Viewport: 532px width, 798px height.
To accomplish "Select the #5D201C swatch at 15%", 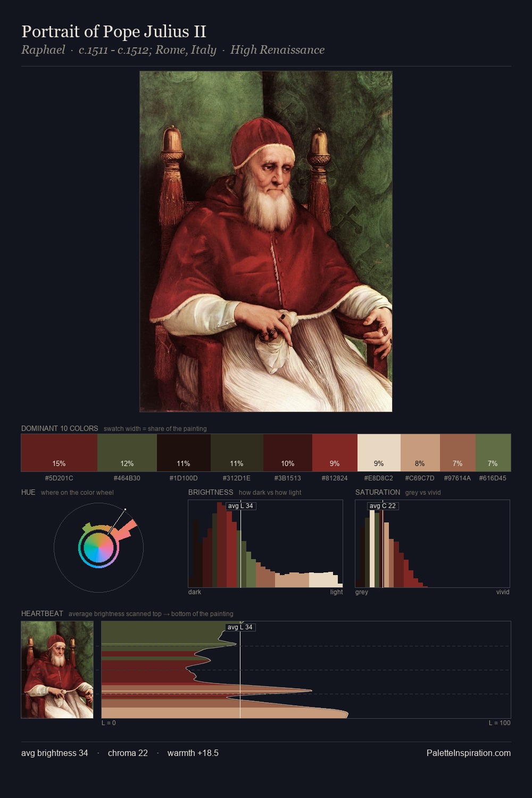I will click(x=59, y=453).
